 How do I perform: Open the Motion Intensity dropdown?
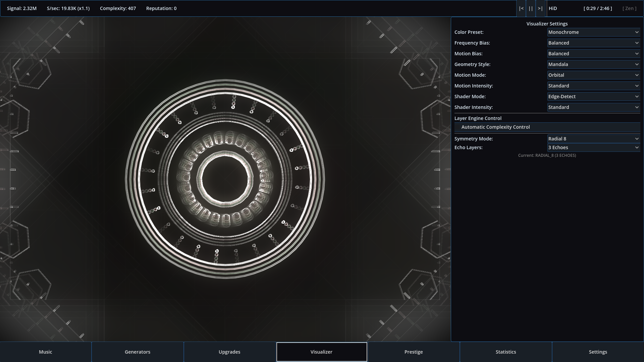coord(594,86)
